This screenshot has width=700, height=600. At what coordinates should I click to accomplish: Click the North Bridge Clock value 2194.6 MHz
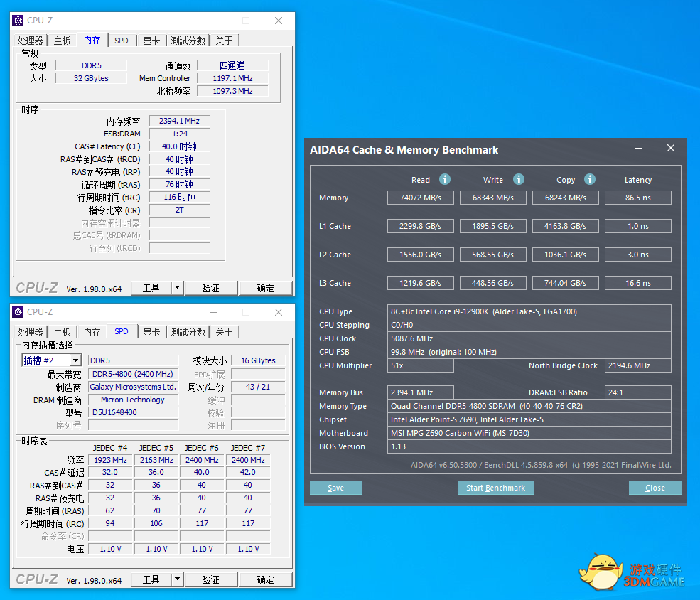click(638, 365)
